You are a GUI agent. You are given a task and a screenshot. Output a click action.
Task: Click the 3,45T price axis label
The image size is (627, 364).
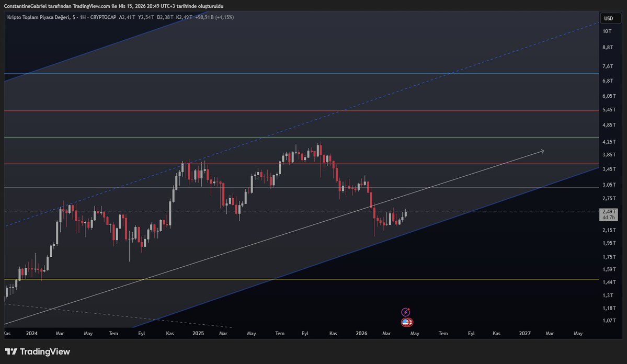(x=609, y=169)
